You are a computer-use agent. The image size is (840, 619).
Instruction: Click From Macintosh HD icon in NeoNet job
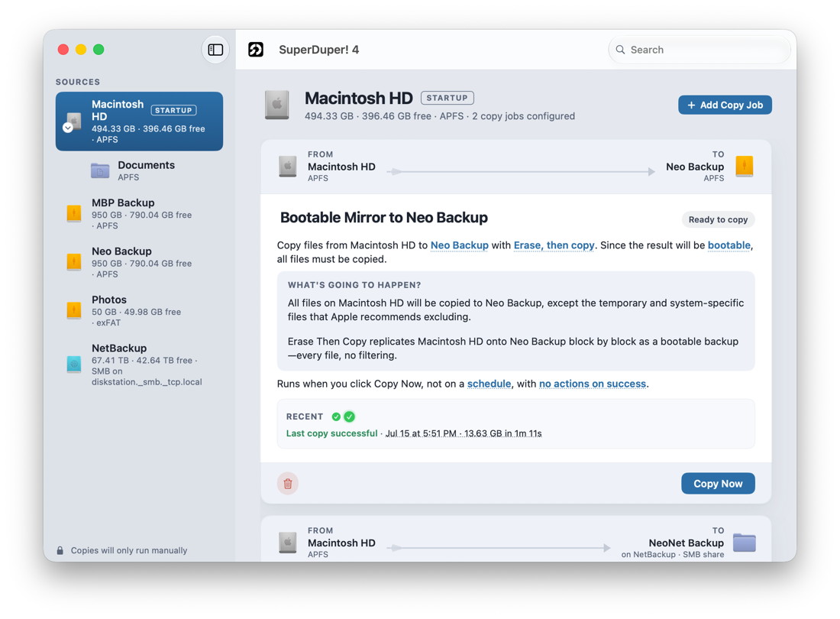tap(288, 543)
